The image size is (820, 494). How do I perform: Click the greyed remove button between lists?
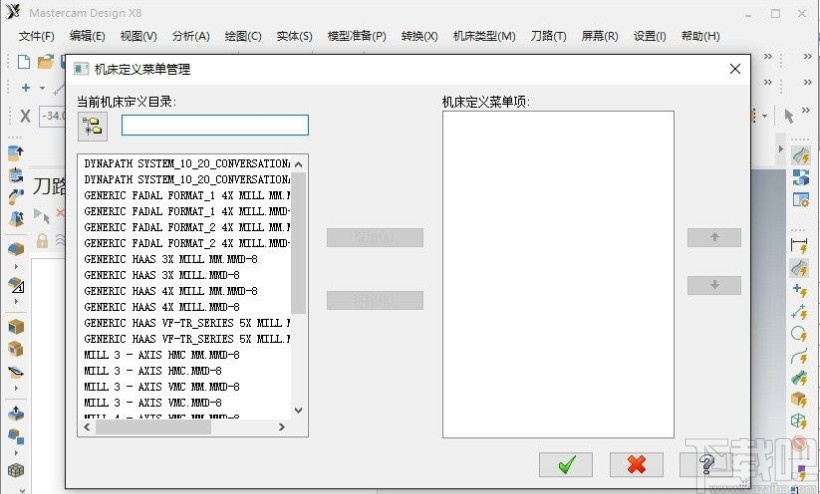375,300
